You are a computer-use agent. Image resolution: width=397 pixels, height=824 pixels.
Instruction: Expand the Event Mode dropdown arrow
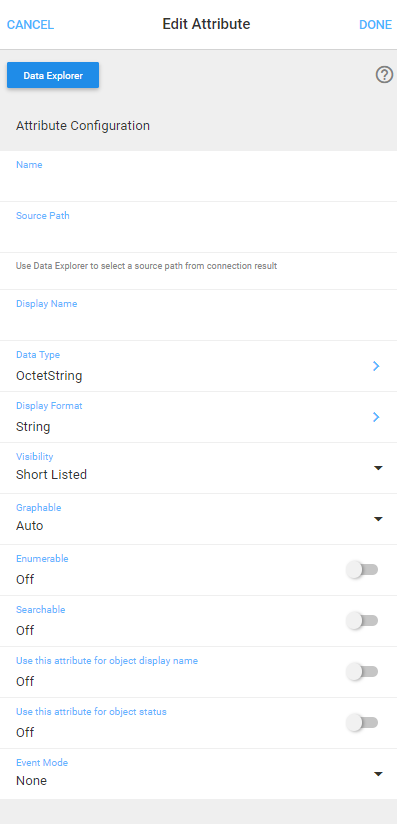(378, 774)
